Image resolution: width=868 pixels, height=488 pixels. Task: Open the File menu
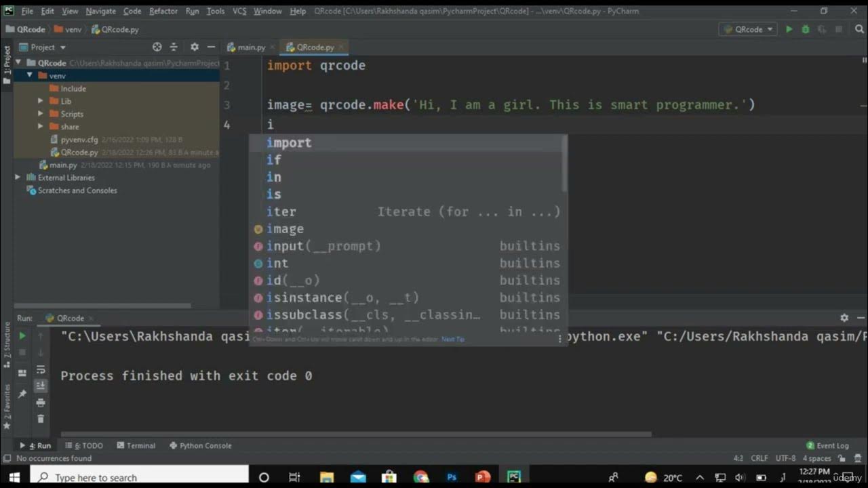coord(27,12)
